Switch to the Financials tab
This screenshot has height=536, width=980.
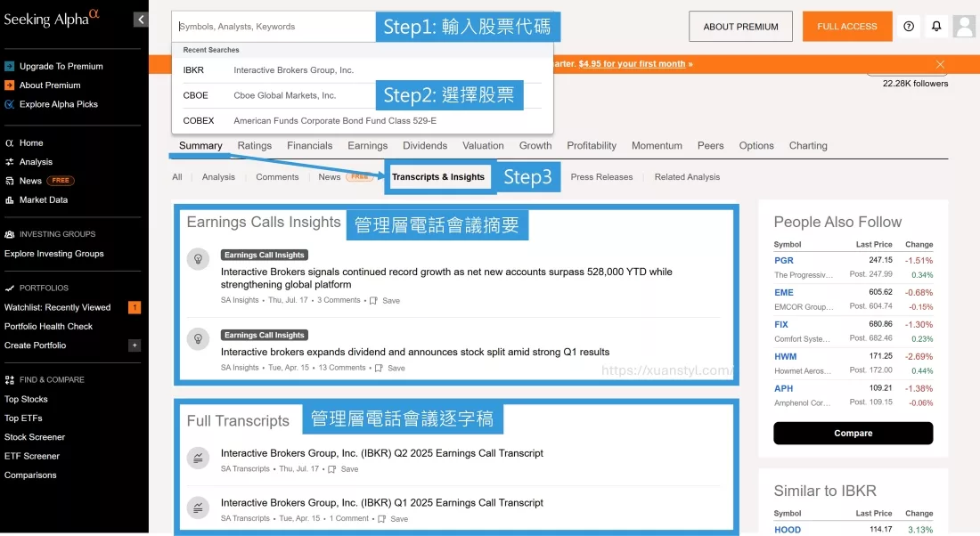click(309, 146)
